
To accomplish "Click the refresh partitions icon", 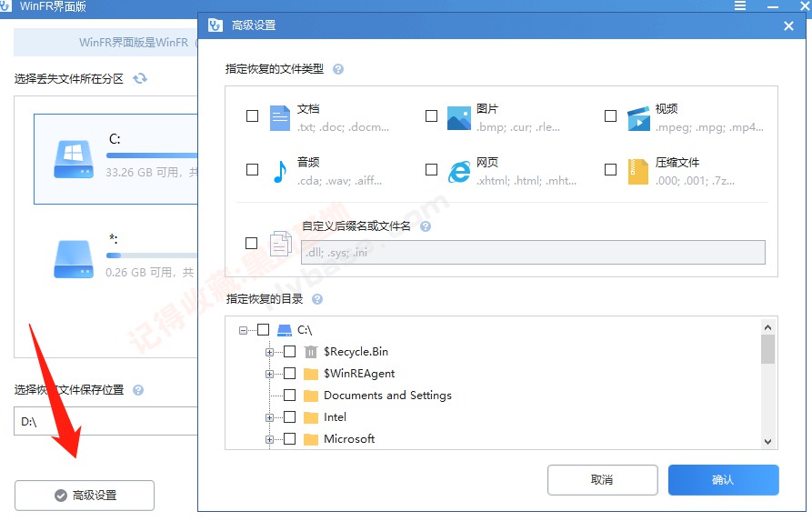I will 140,79.
